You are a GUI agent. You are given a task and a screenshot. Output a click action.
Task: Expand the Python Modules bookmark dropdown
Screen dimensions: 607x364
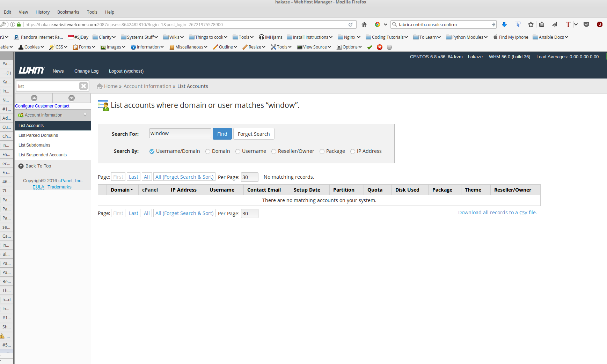486,37
